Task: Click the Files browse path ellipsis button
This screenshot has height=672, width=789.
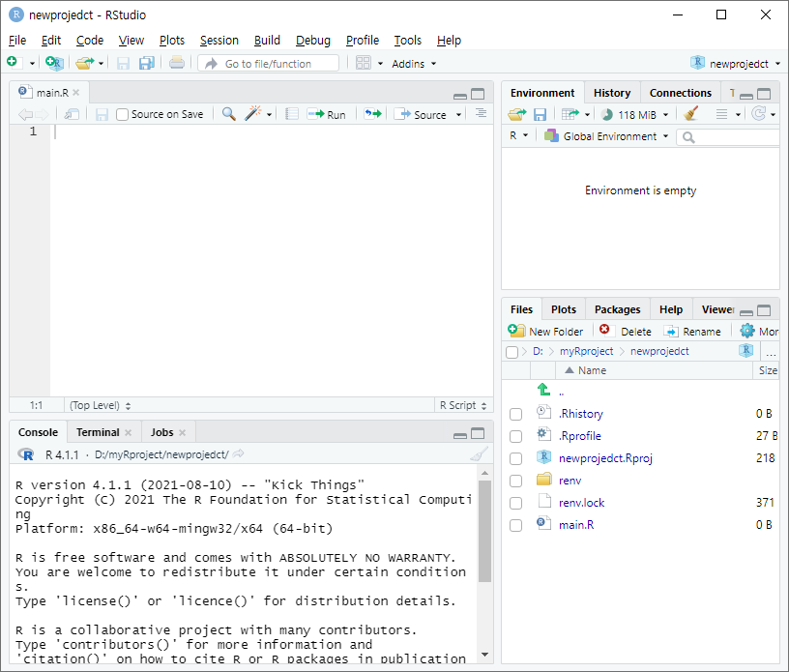Action: click(x=771, y=352)
